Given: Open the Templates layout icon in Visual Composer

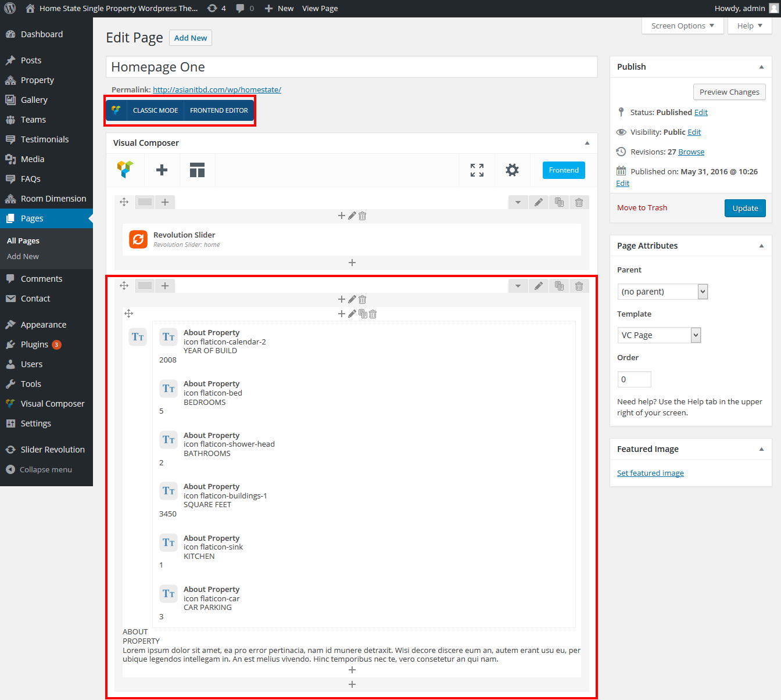Looking at the screenshot, I should [197, 170].
